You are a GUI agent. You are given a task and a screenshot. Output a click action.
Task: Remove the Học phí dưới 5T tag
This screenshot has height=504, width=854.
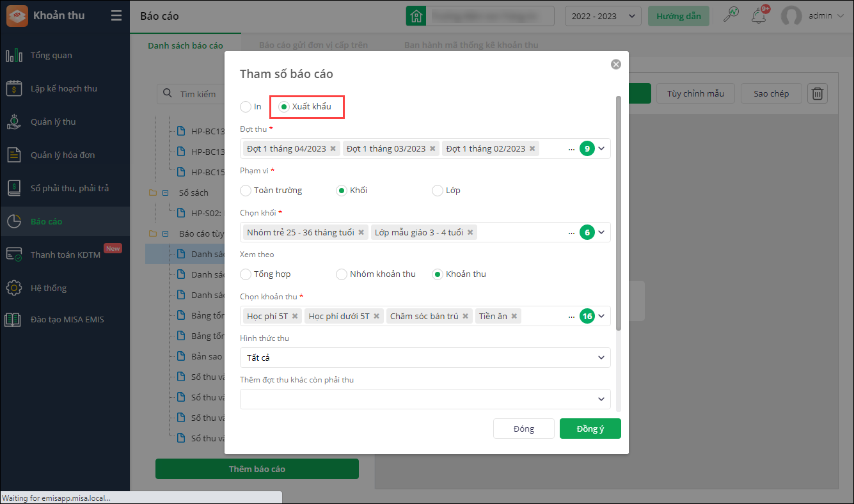point(377,316)
